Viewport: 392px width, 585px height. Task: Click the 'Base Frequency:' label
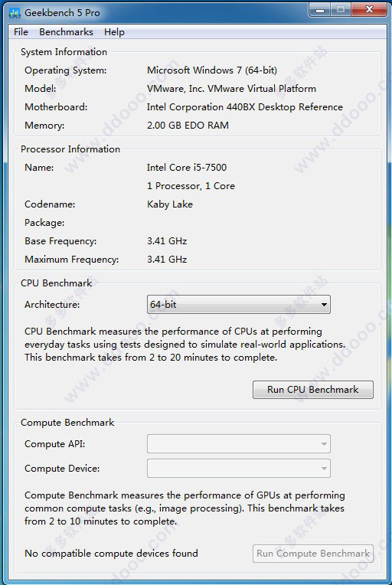click(x=60, y=241)
